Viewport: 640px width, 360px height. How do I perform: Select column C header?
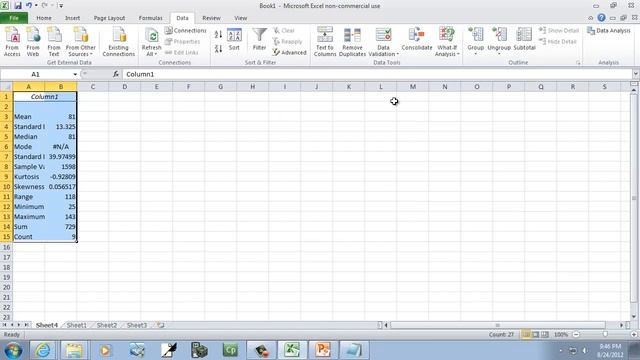pos(93,87)
